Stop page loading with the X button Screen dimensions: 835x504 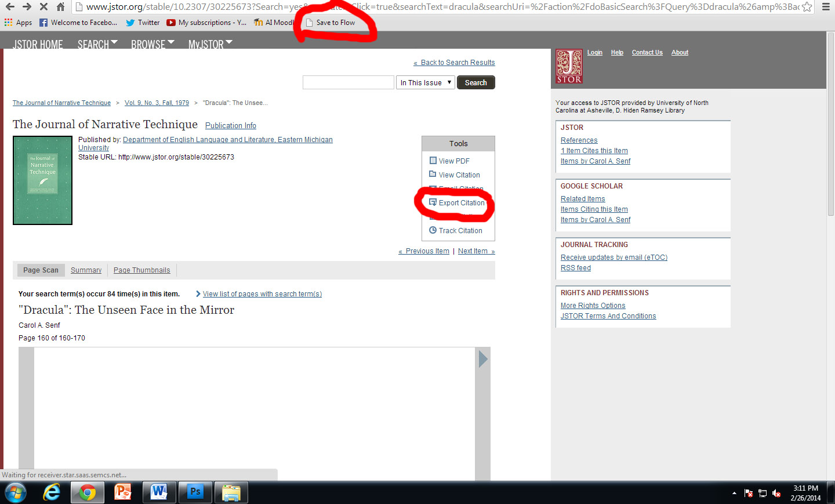click(x=43, y=7)
